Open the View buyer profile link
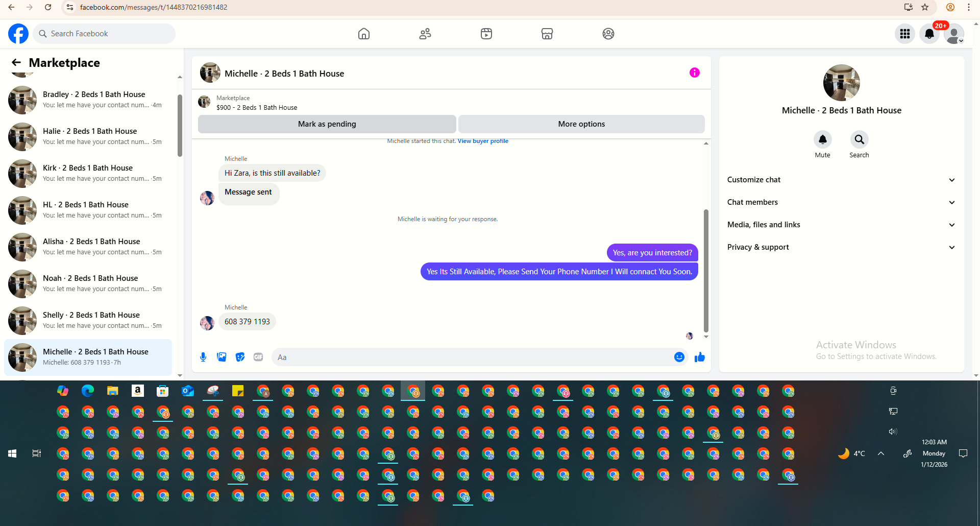 point(483,141)
